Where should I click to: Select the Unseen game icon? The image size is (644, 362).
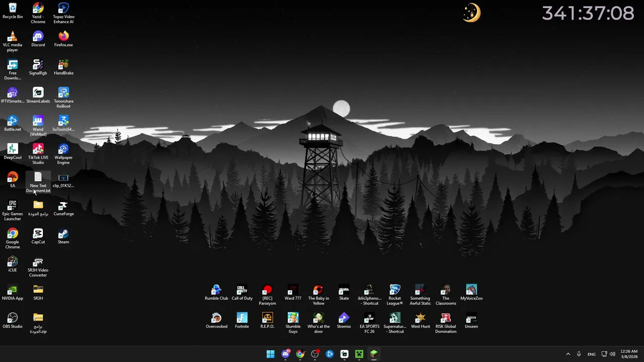point(471,321)
